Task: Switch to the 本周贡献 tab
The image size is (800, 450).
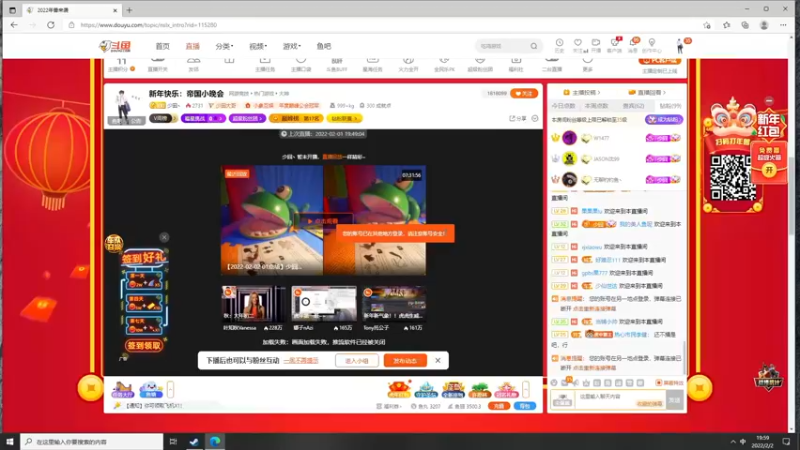Action: pos(596,106)
